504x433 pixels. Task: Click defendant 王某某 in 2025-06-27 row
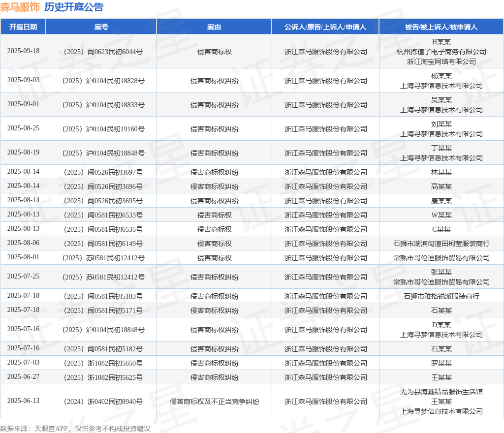point(441,377)
